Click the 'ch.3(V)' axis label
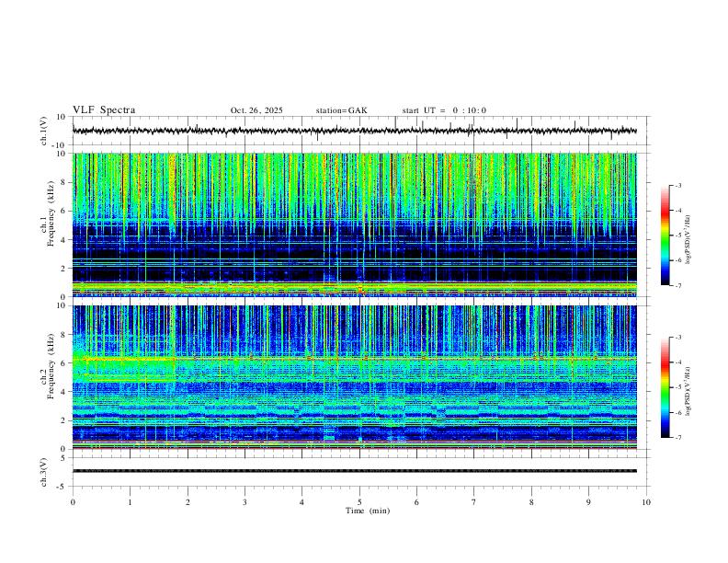Image resolution: width=728 pixels, height=563 pixels. [x=44, y=472]
